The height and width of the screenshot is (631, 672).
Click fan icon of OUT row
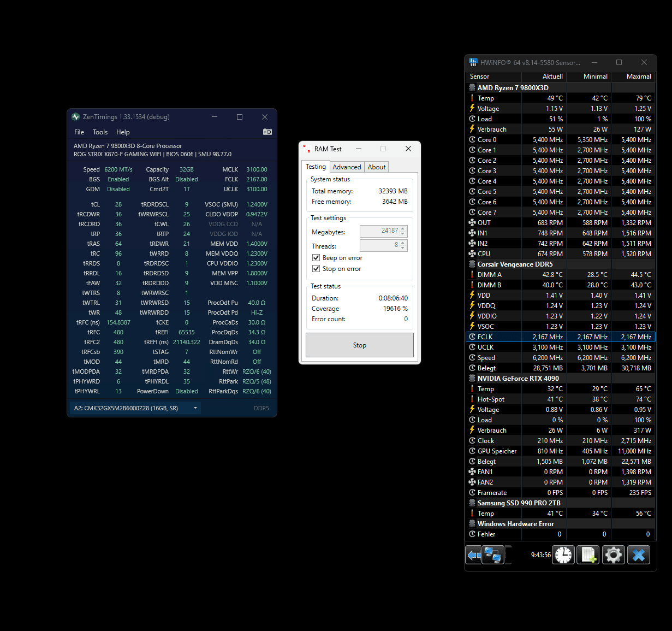point(472,223)
